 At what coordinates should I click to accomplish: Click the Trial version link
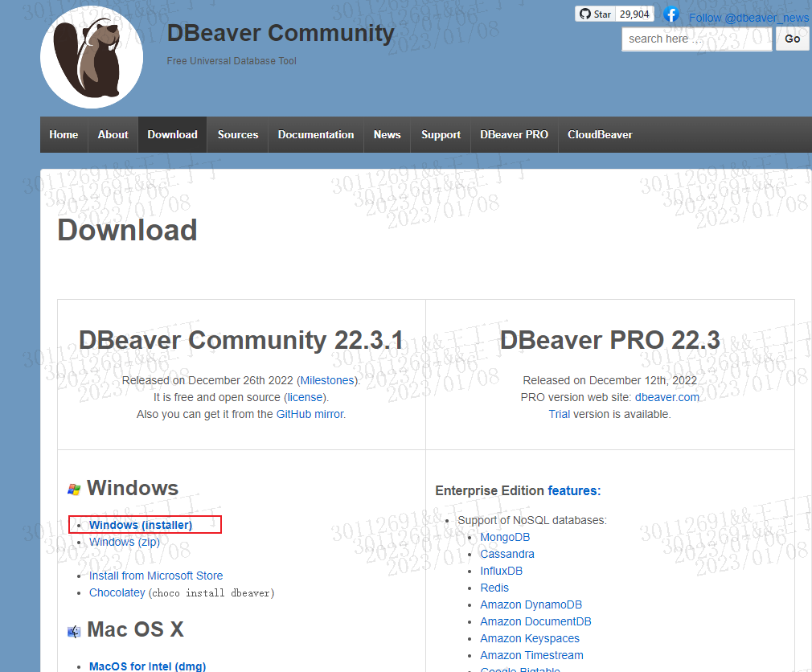(x=560, y=414)
